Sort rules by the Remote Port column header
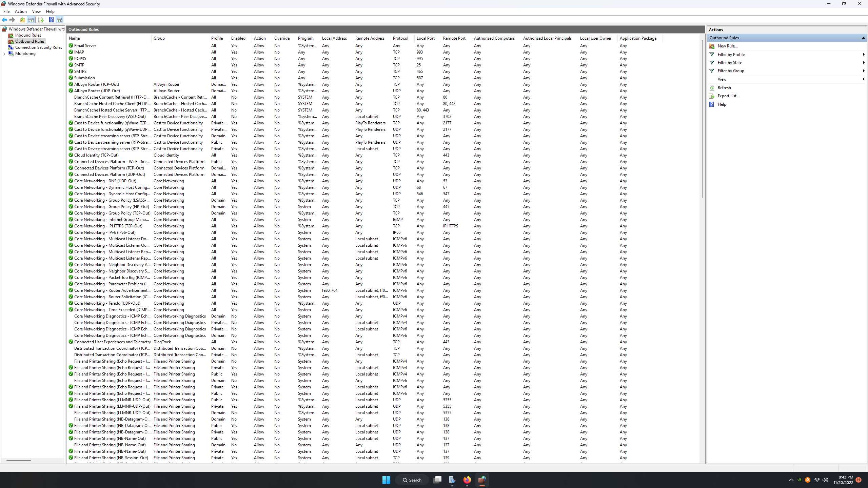This screenshot has height=488, width=868. (456, 38)
